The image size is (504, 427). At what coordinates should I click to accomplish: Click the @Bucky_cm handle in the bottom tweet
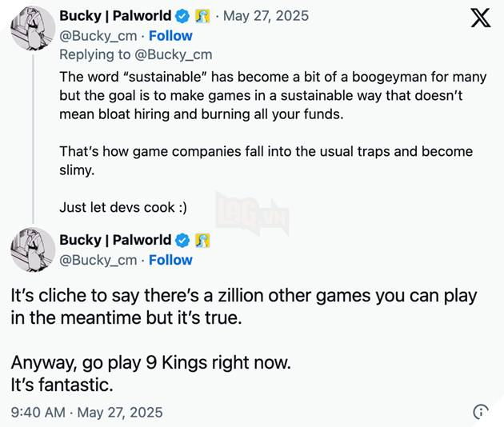(98, 260)
